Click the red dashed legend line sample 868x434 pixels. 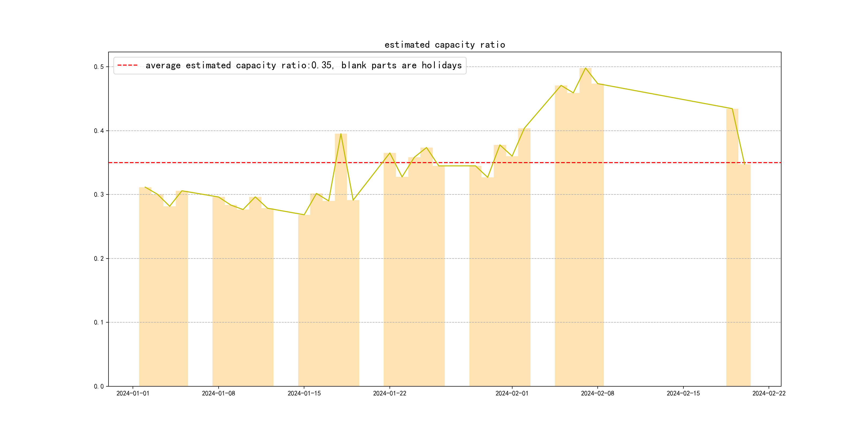click(127, 65)
